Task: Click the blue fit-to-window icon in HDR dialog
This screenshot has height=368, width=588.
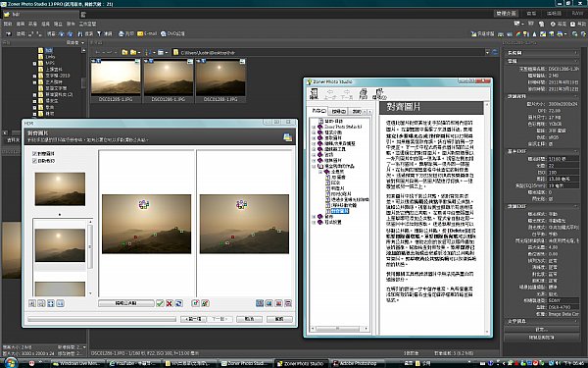Action: pos(51,303)
